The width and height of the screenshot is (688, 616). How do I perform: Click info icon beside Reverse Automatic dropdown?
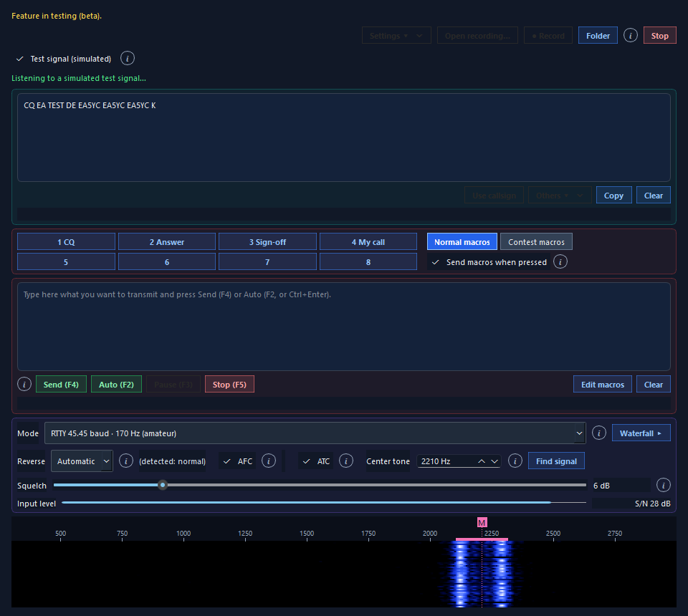click(126, 461)
